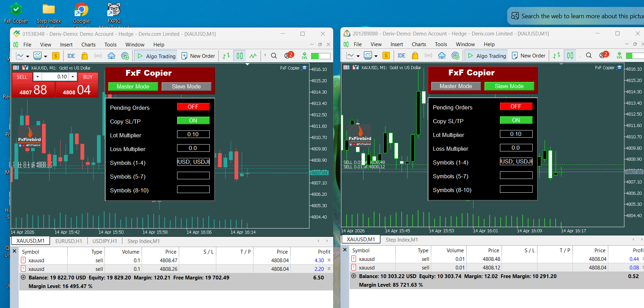The image size is (644, 308).
Task: Expand indicators dropdown arrow in right terminal
Action: coord(376,56)
